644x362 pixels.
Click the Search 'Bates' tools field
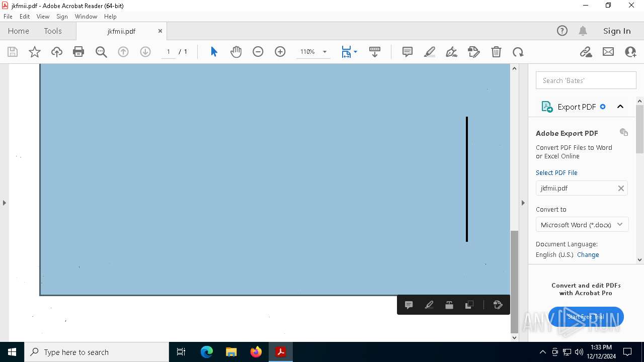586,80
